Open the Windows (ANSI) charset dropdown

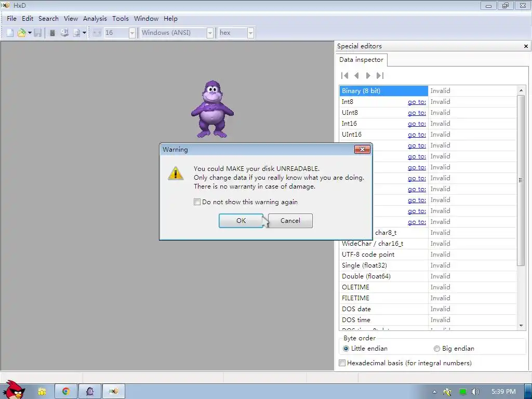click(210, 33)
